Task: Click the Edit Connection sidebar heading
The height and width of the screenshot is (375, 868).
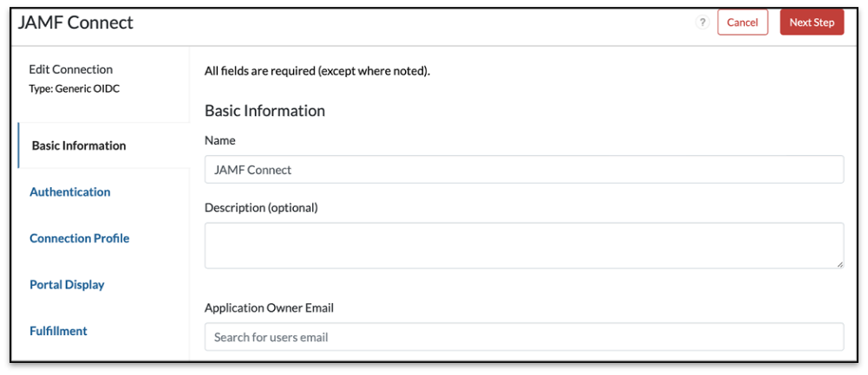Action: pyautogui.click(x=71, y=69)
